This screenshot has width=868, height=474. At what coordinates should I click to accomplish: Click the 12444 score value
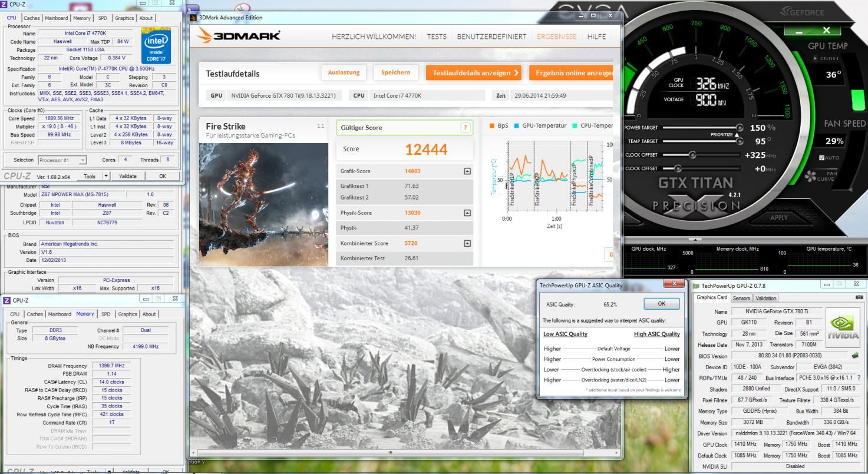tap(427, 150)
